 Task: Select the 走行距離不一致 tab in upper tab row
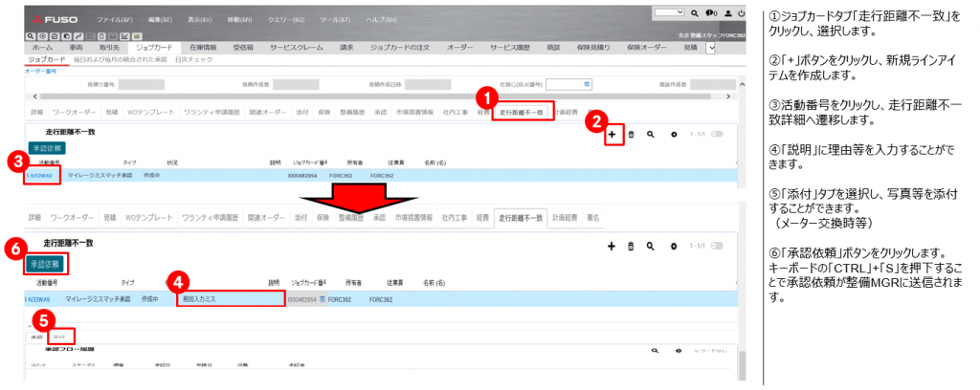(522, 113)
